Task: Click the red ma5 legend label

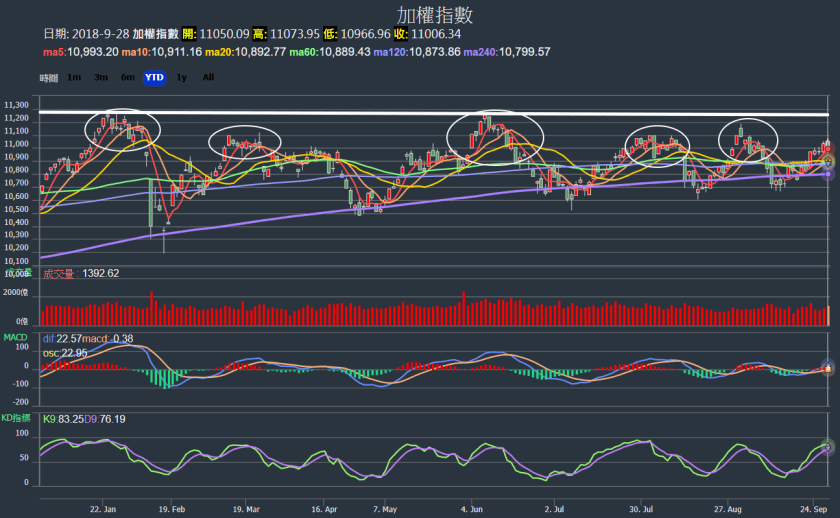Action: [x=80, y=51]
